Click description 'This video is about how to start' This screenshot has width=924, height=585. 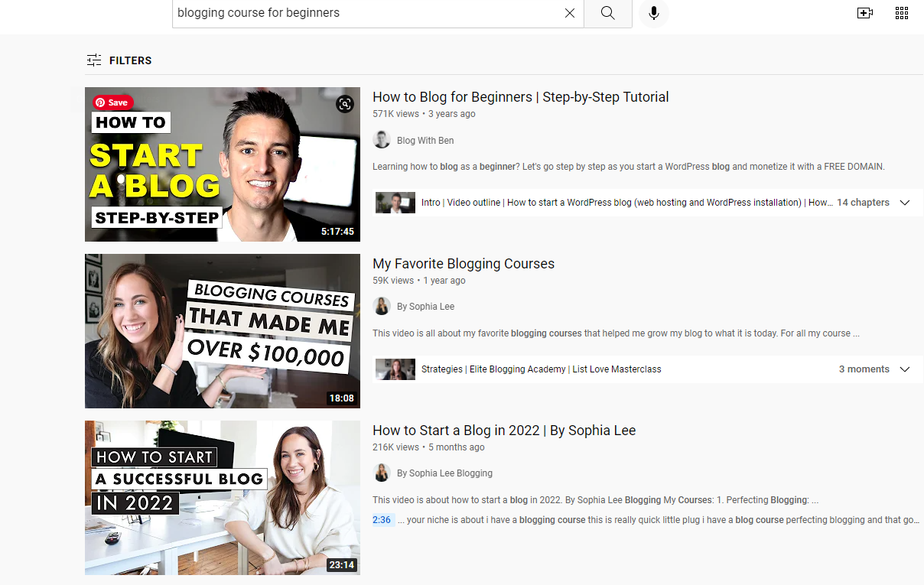point(596,500)
